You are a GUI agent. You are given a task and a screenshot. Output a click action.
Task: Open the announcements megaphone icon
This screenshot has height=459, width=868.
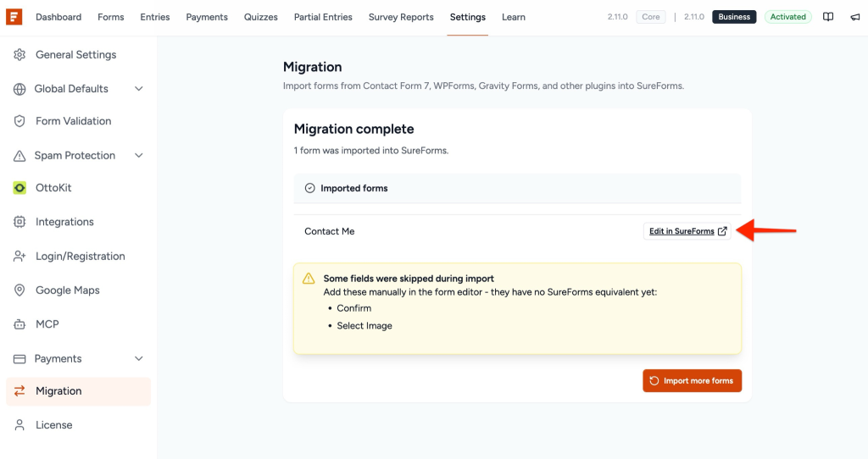pyautogui.click(x=855, y=17)
